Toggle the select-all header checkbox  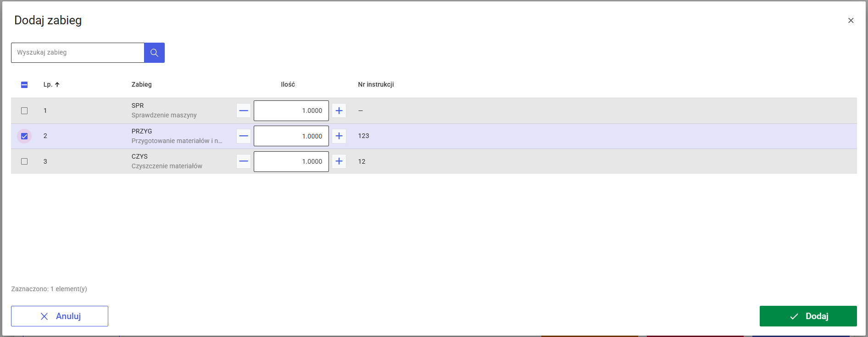[x=24, y=85]
